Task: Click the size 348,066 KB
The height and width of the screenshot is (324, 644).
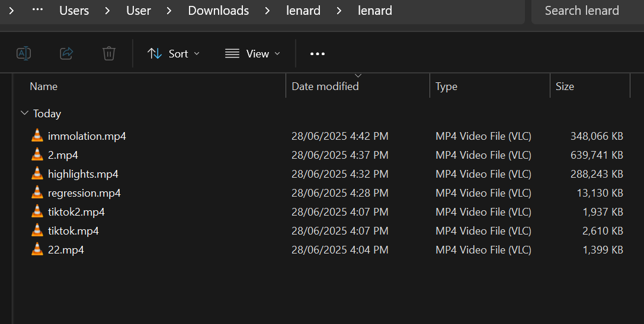Action: [x=597, y=136]
